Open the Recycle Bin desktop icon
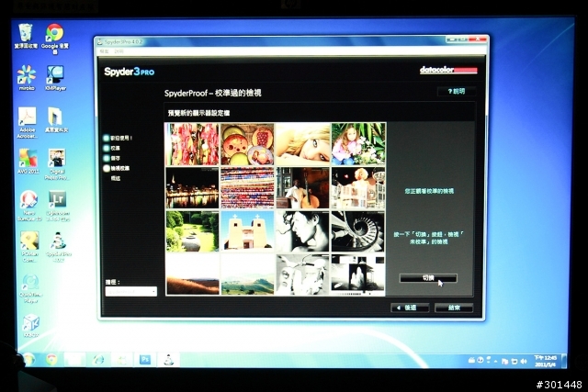Screen dimensions: 588x392 point(26,36)
